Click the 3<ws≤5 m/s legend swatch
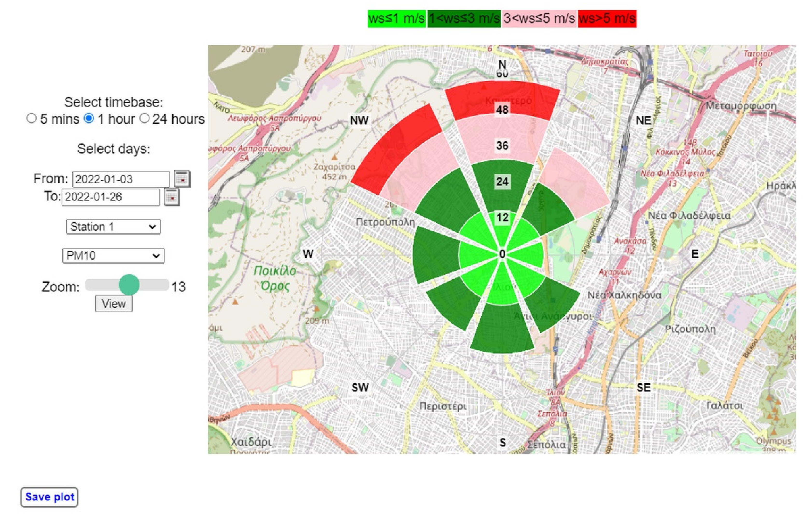This screenshot has width=812, height=517. tap(539, 19)
